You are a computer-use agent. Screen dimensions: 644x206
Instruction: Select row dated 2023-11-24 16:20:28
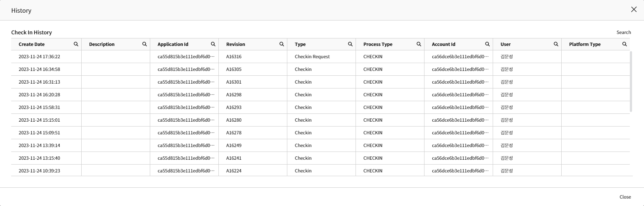pos(321,95)
